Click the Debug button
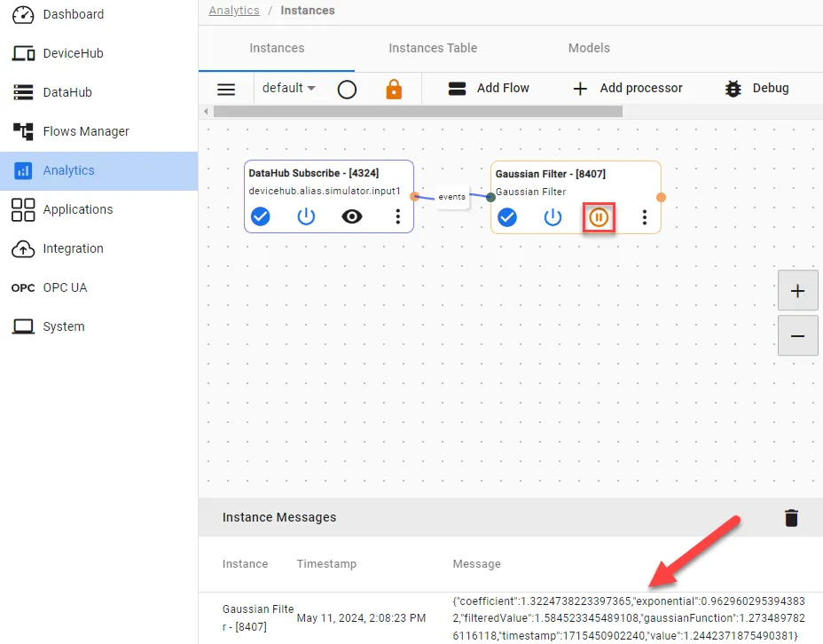 (756, 88)
